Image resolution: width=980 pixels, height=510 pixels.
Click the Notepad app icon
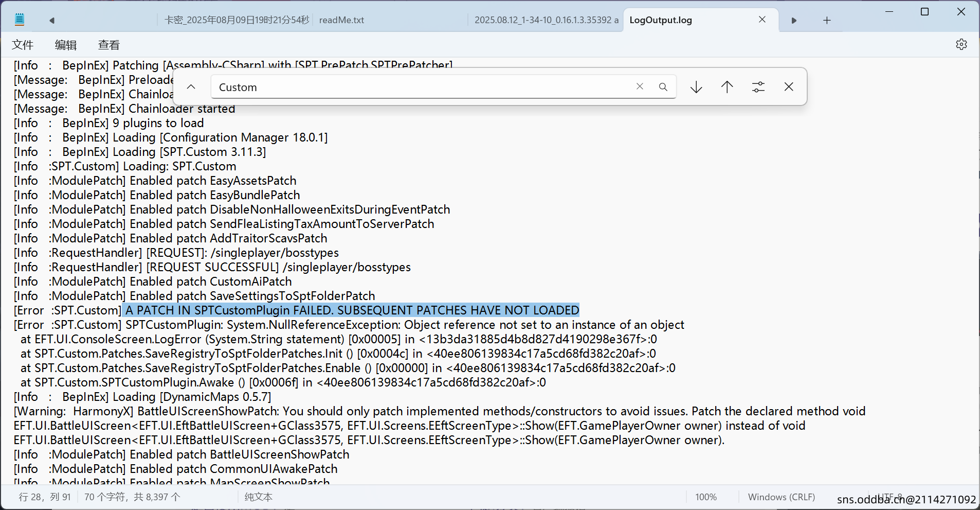20,20
